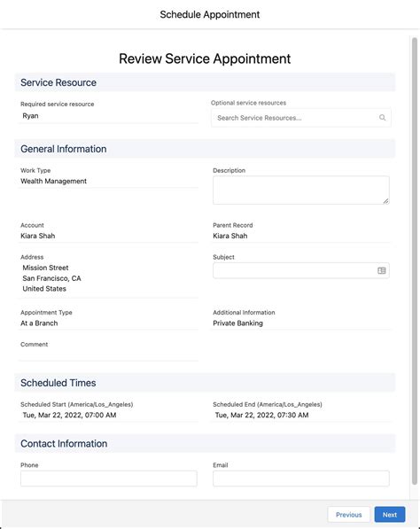Proceed with the Next button

pos(390,515)
